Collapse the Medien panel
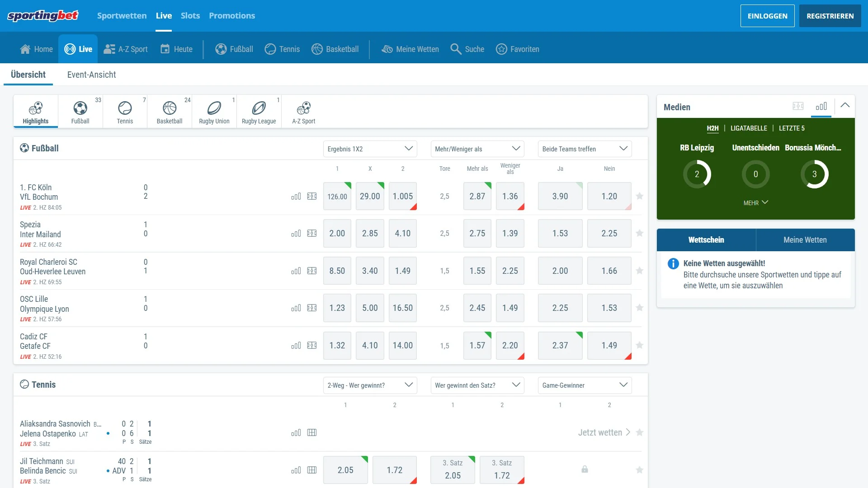Screen dimensions: 868x488 tap(844, 105)
